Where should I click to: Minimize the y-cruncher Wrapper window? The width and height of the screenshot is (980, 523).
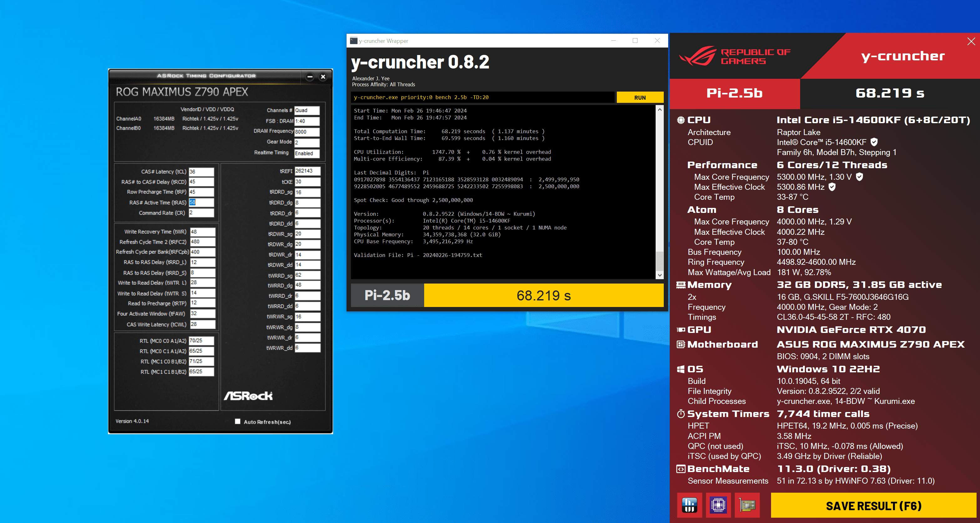coord(613,41)
